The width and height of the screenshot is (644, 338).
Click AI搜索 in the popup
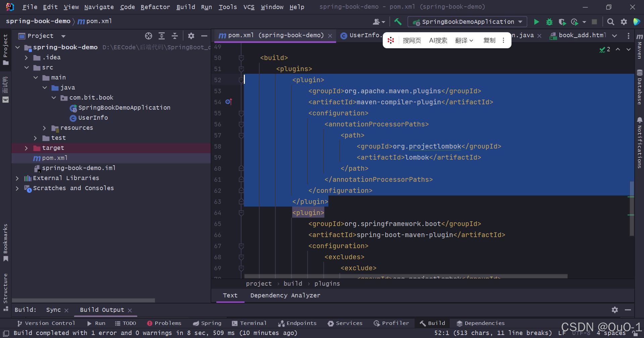[x=438, y=41]
